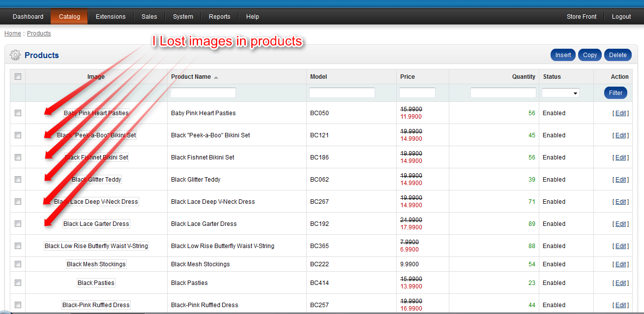The width and height of the screenshot is (644, 314).
Task: Open the Status filter dropdown
Action: coord(560,93)
